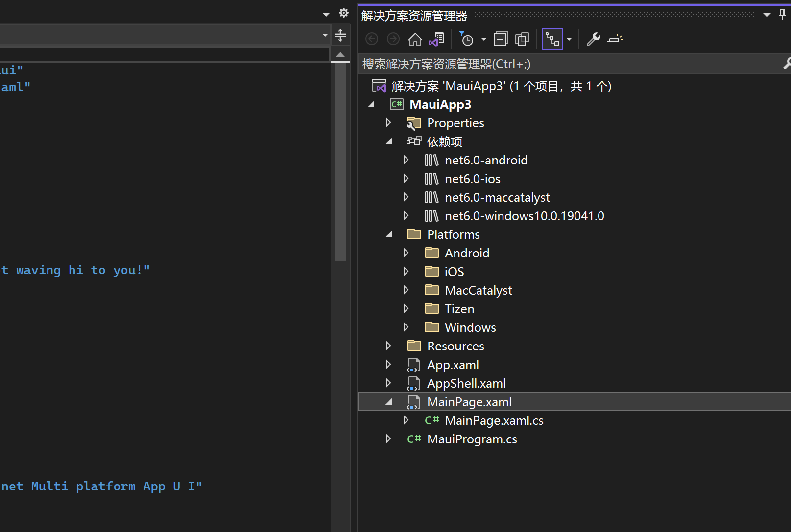
Task: Expand the net6.0-android dependency
Action: (x=406, y=160)
